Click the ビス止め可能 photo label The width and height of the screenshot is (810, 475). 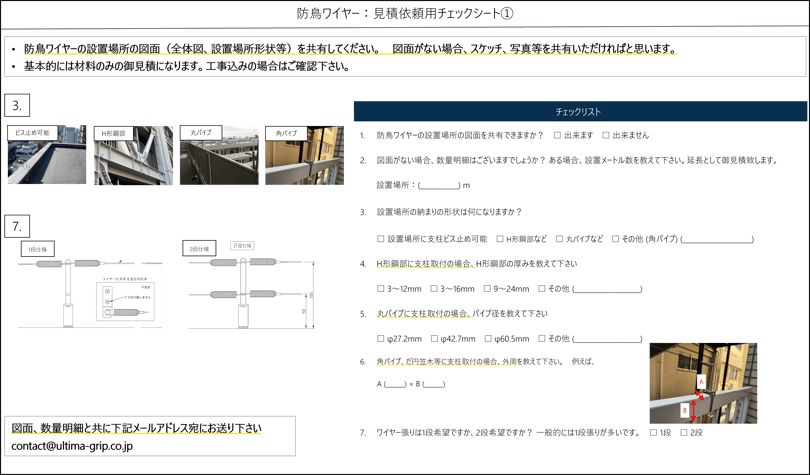(32, 133)
